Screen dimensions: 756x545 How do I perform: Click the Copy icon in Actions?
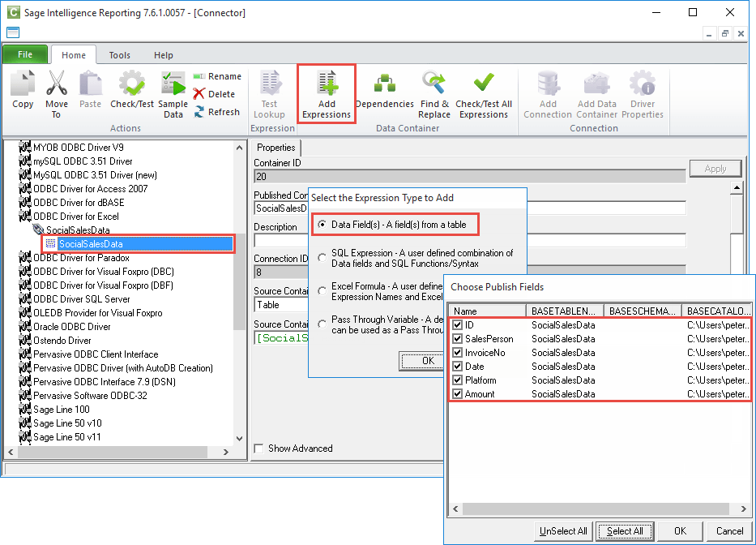pyautogui.click(x=23, y=83)
